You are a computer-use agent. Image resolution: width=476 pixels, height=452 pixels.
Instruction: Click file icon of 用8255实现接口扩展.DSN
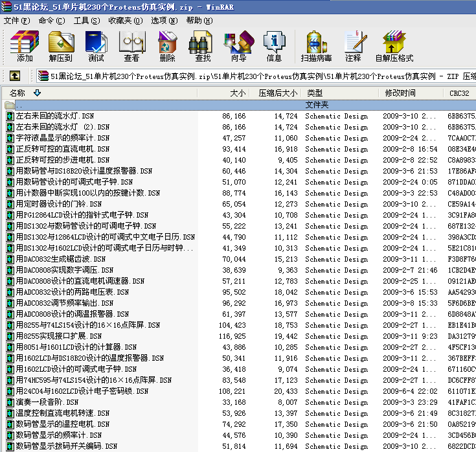click(10, 336)
